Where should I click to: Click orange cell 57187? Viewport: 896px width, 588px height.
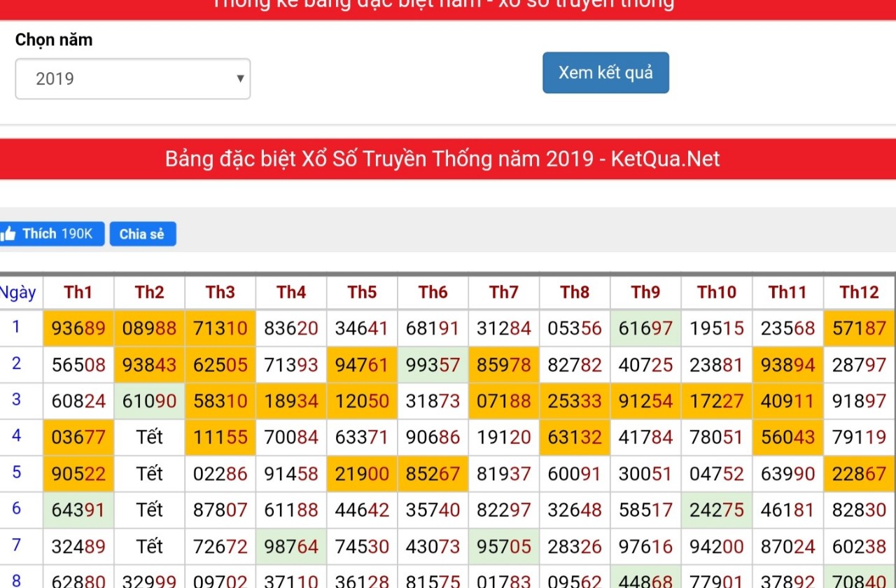click(x=859, y=328)
